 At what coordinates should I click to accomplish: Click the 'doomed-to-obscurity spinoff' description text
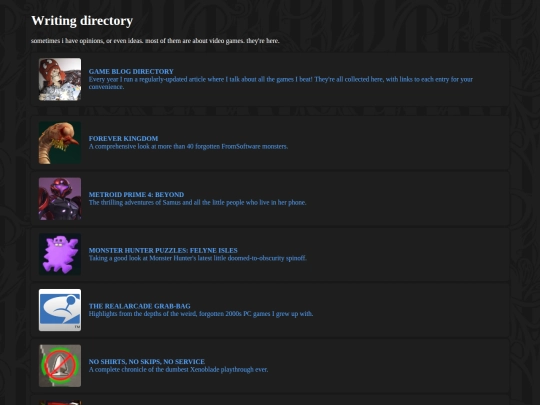tap(198, 258)
